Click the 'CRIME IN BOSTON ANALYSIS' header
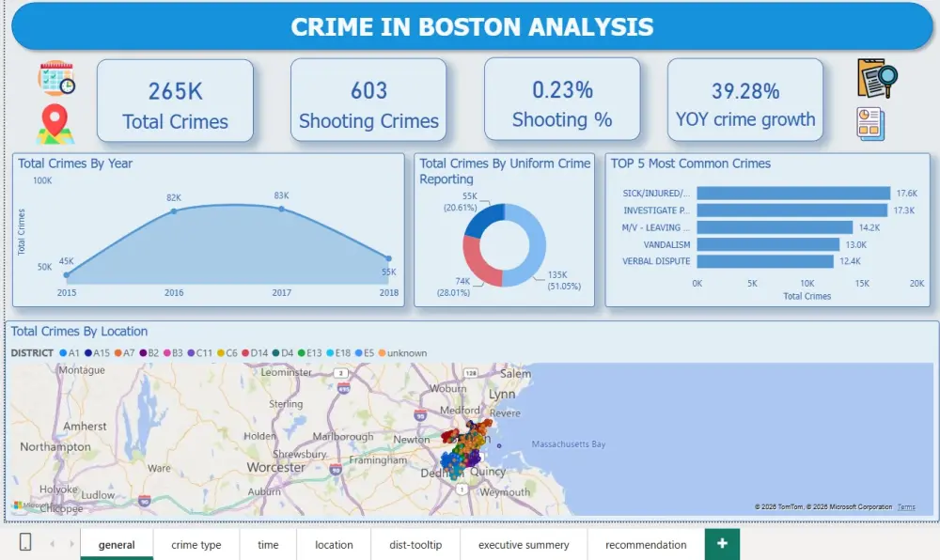940x560 pixels. coord(472,27)
